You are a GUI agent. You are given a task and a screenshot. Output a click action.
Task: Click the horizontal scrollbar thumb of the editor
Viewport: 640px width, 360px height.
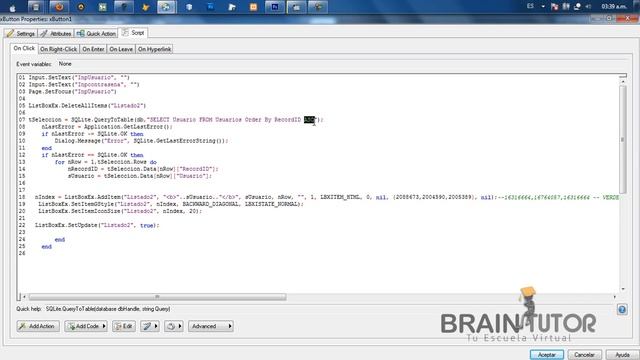coord(157,297)
